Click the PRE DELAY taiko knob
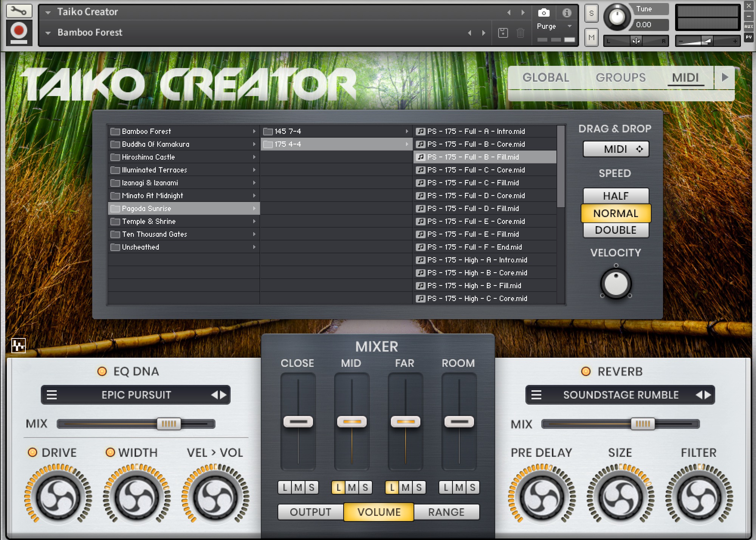Screen dimensions: 756x540 point(542,497)
